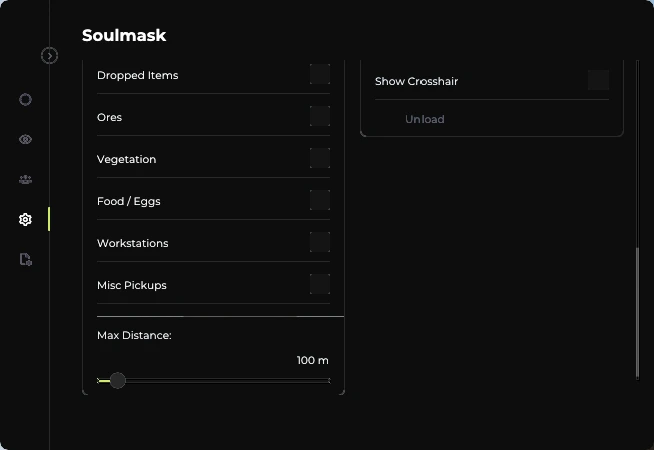Open the eye visuals tab in sidebar
The image size is (654, 450).
click(25, 139)
